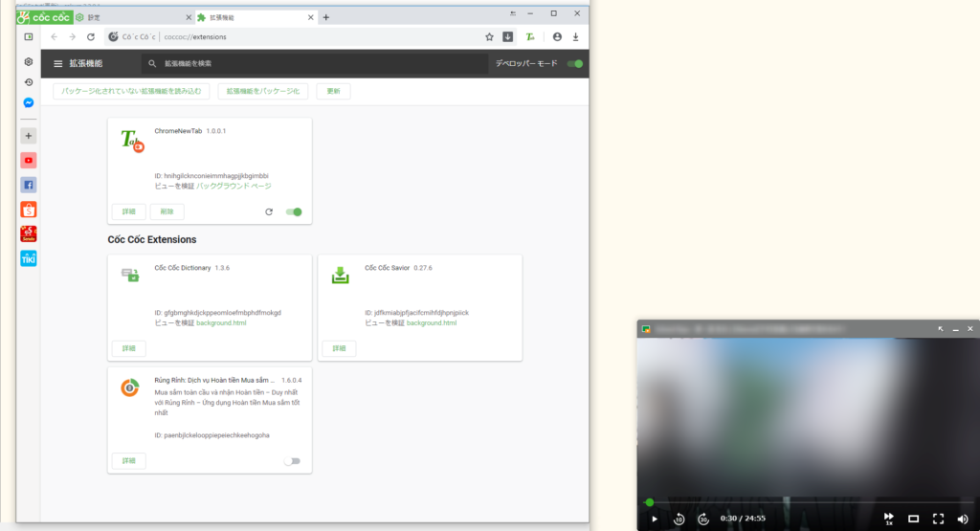The width and height of the screenshot is (980, 531).
Task: Open 詳細 for Cốc Cốc Dictionary
Action: coord(129,348)
